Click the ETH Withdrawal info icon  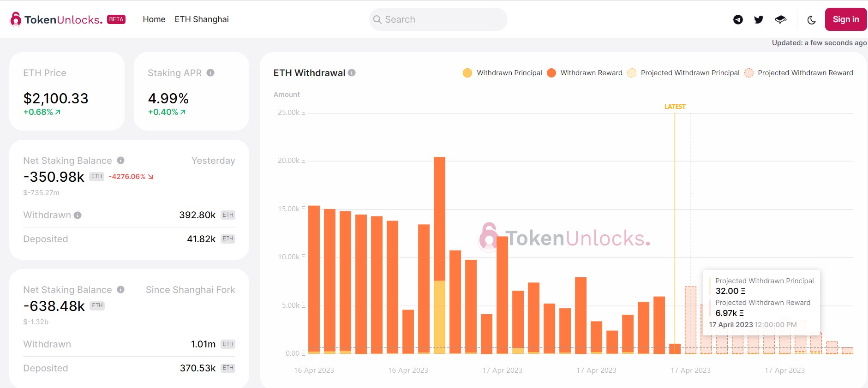pos(351,72)
